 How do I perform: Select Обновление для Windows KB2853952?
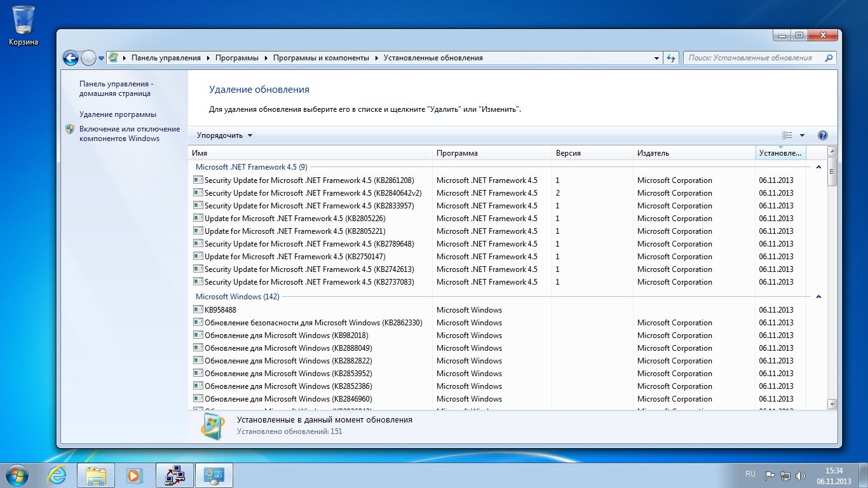coord(498,374)
